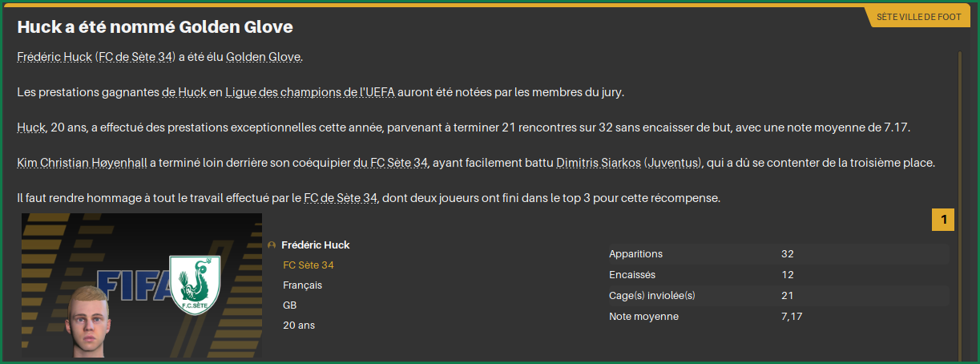
Task: Select the Cage(s) inviolée(s) stat row
Action: (x=778, y=296)
